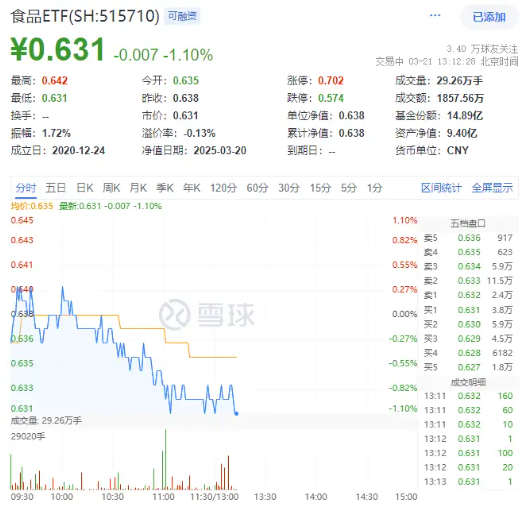Screen dimensions: 525x511
Task: Open the 区间统计 range statistics link
Action: coord(441,188)
